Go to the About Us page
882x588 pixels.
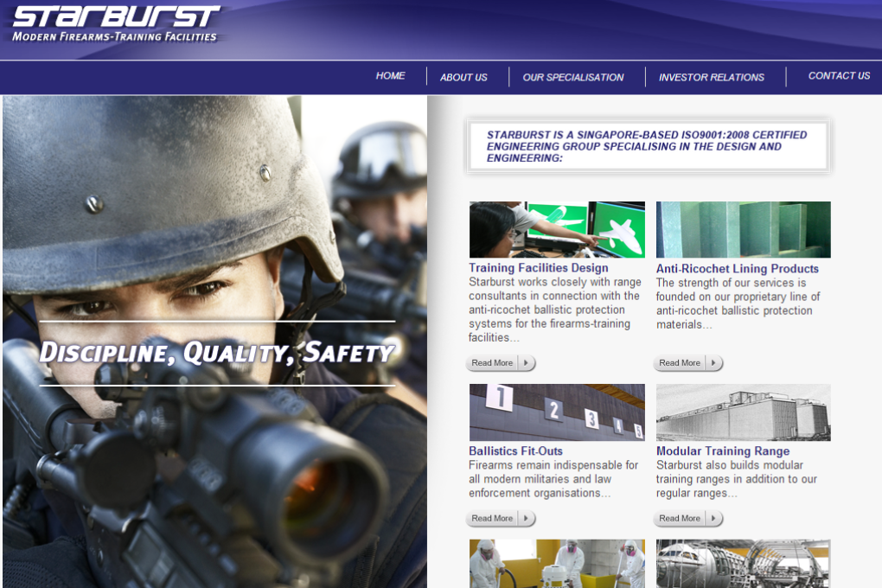(x=463, y=77)
